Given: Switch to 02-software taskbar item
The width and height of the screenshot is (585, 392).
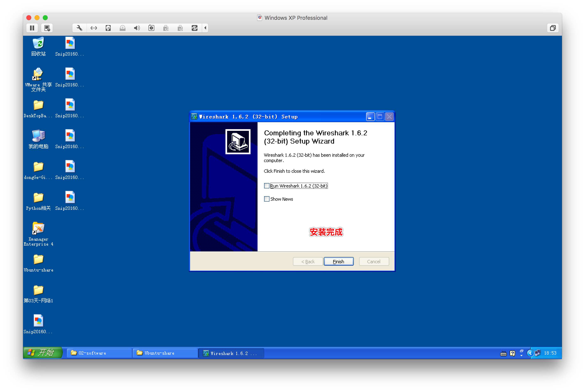Looking at the screenshot, I should point(99,353).
